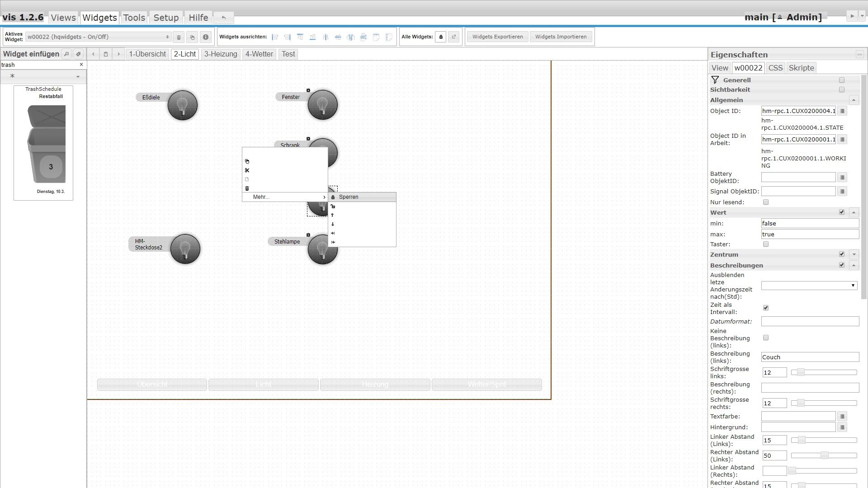Open the Ausblenden letzte Änderungszeit dropdown
Viewport: 868px width, 488px height.
(809, 286)
